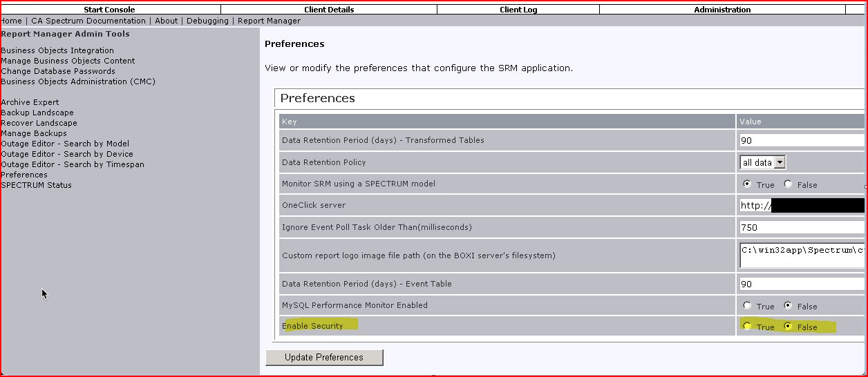The height and width of the screenshot is (377, 868).
Task: Click the Transformed Tables retention period field
Action: click(802, 140)
